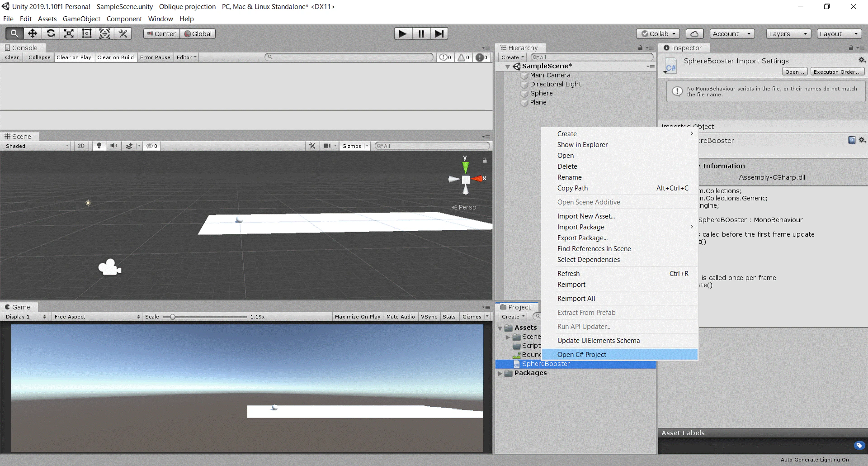Select the Move tool

(x=33, y=33)
